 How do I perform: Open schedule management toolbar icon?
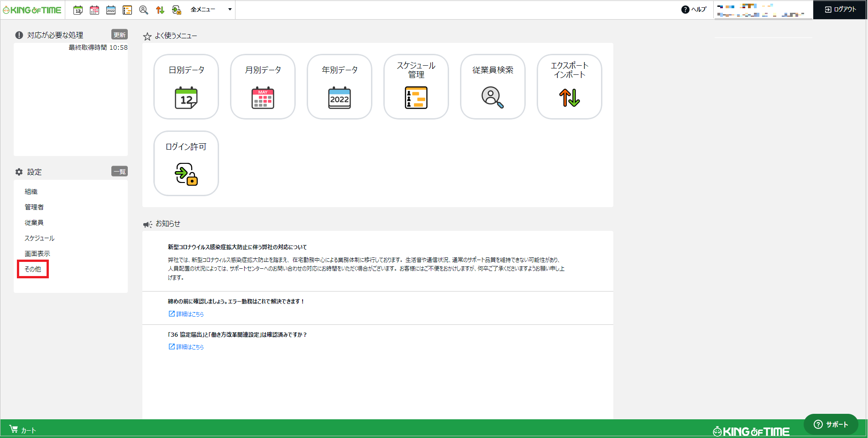(x=127, y=10)
